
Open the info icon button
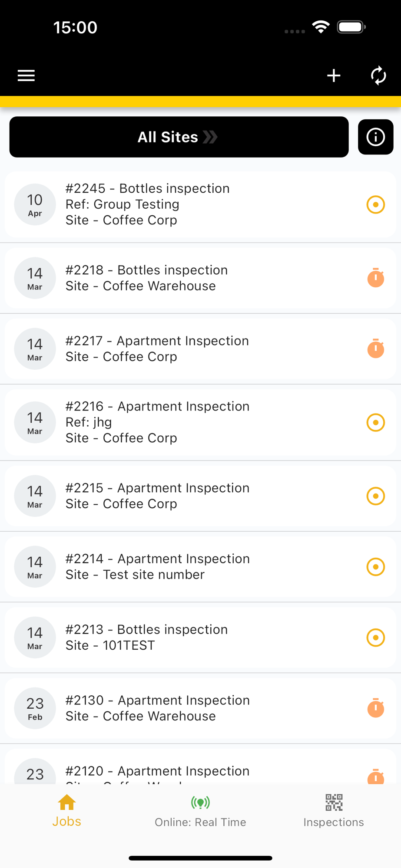tap(375, 137)
